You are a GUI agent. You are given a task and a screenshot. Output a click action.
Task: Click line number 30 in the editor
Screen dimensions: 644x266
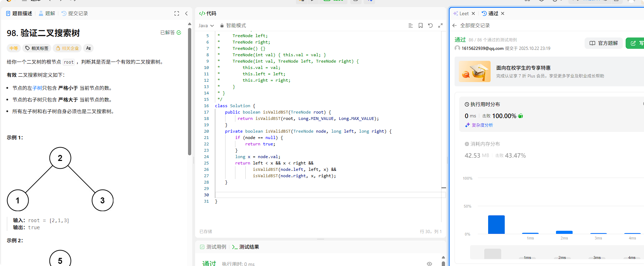pyautogui.click(x=206, y=195)
